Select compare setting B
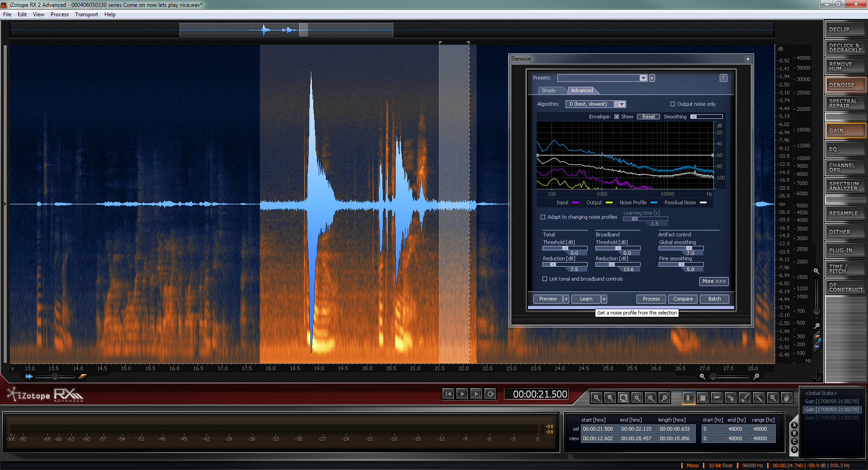Viewport: 868px width, 470px height. point(794,434)
